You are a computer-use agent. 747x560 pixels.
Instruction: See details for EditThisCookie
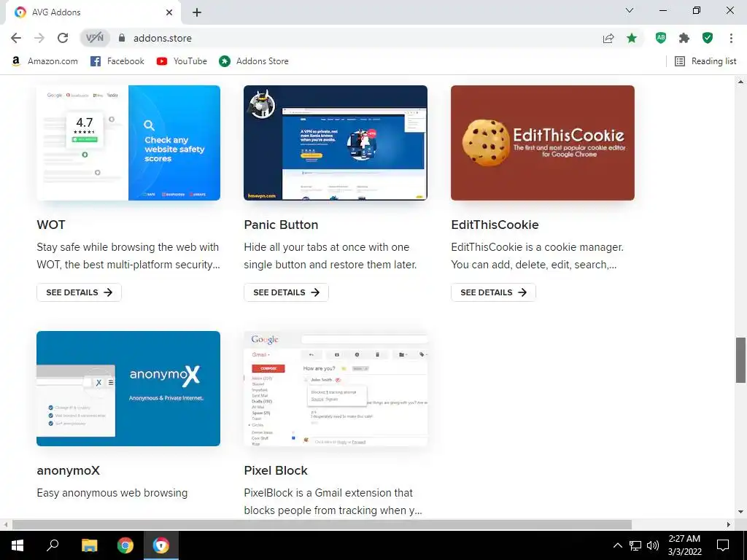click(494, 292)
